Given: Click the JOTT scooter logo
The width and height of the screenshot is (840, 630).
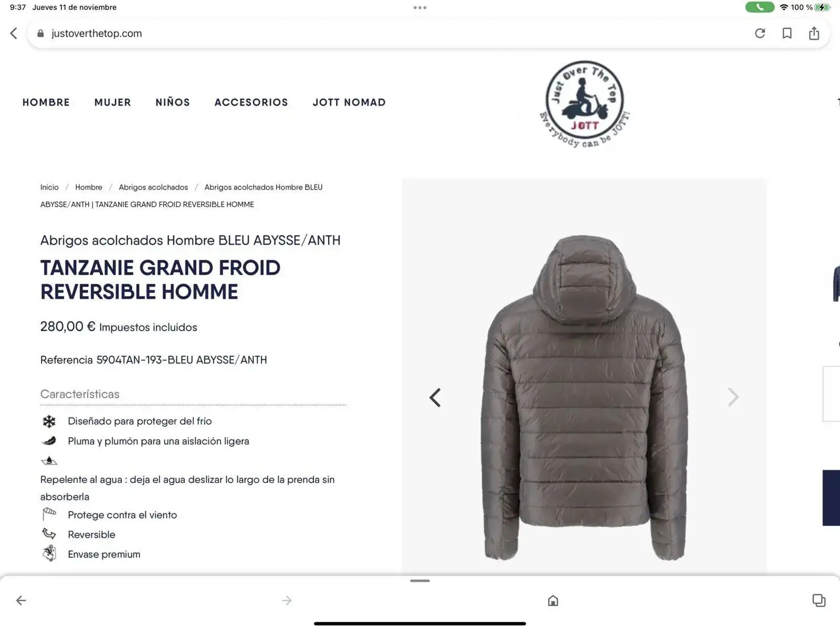Looking at the screenshot, I should [585, 104].
